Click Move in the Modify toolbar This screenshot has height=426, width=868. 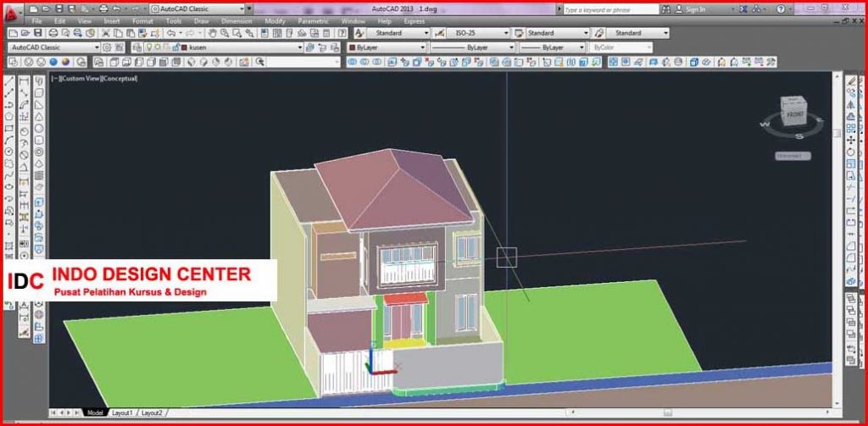851,140
